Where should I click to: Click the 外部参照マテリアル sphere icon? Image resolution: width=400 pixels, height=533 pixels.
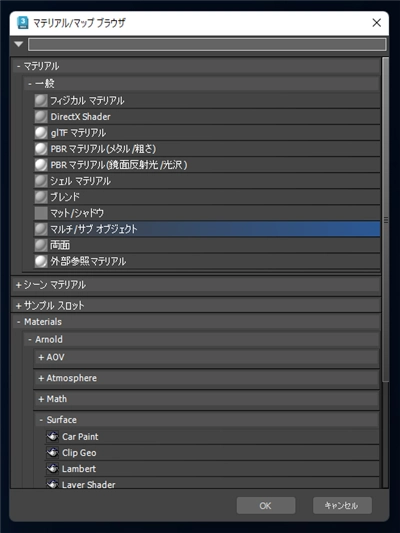(41, 261)
